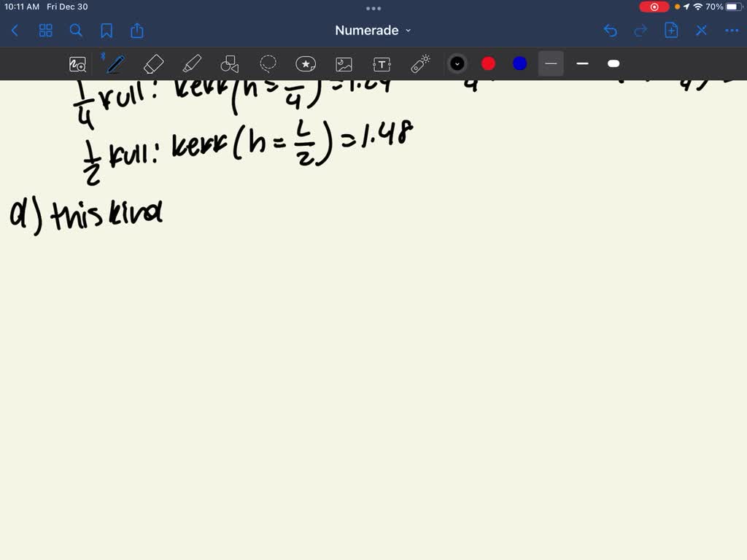This screenshot has height=560, width=747.
Task: Redo the last undone stroke
Action: click(640, 31)
